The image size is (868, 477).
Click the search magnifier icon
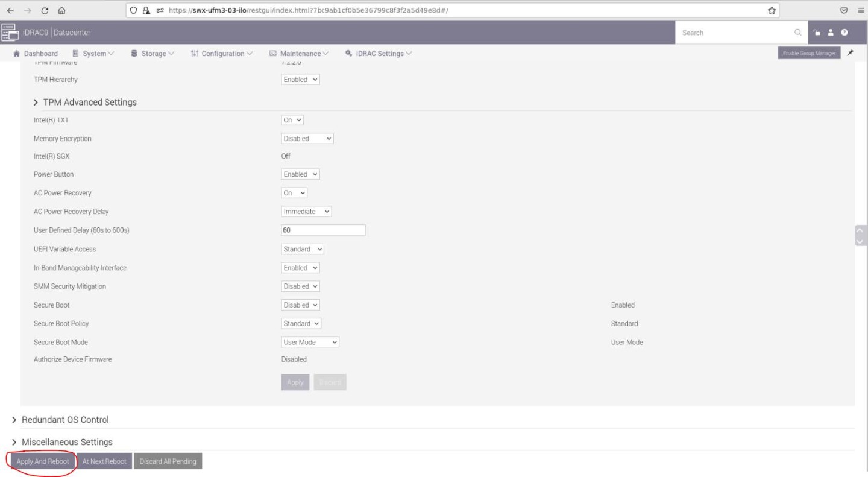coord(797,33)
